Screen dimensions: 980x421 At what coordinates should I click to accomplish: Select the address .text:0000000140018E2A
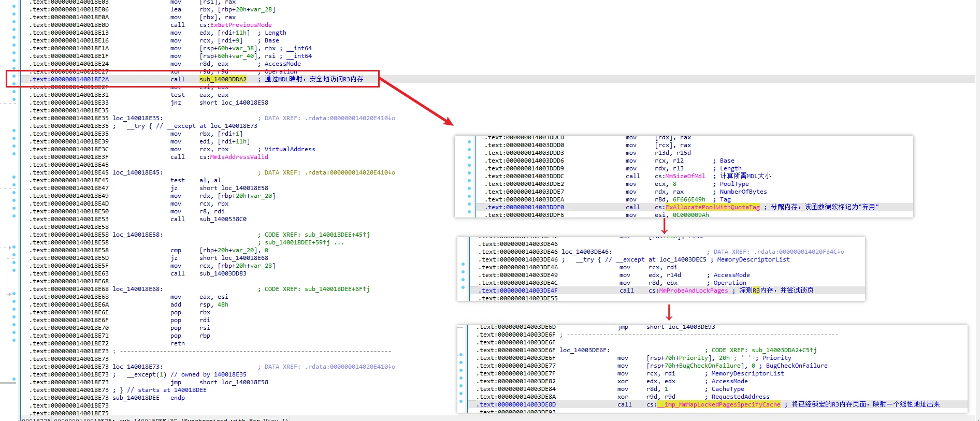(69, 79)
